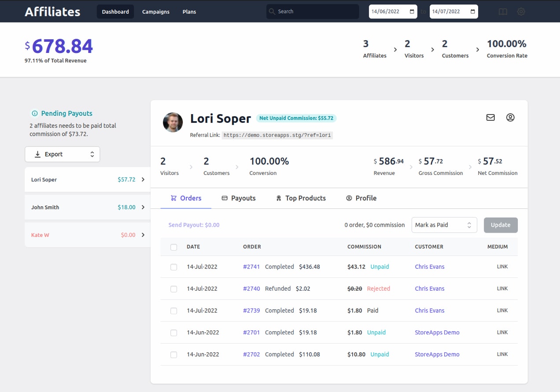This screenshot has width=560, height=392.
Task: Click the info icon next to Pending Payouts
Action: [35, 113]
